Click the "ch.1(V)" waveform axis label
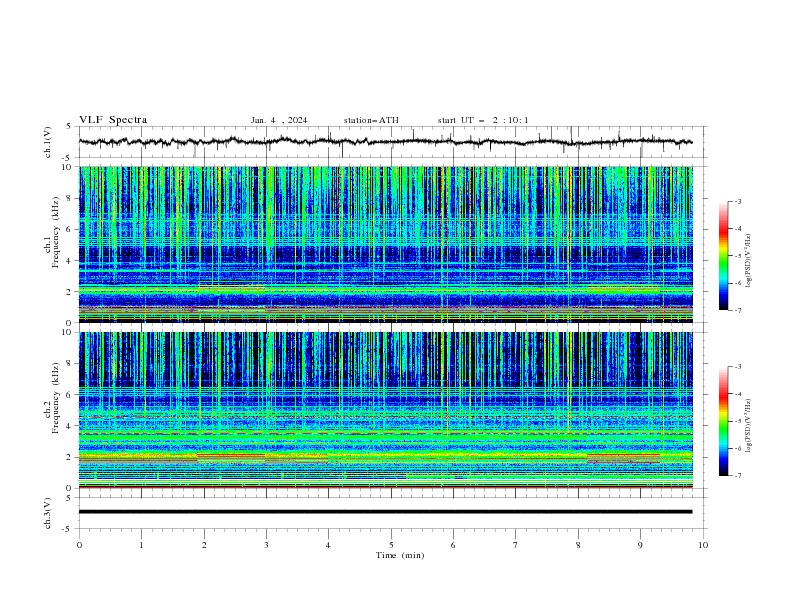792x612 pixels. [x=48, y=142]
